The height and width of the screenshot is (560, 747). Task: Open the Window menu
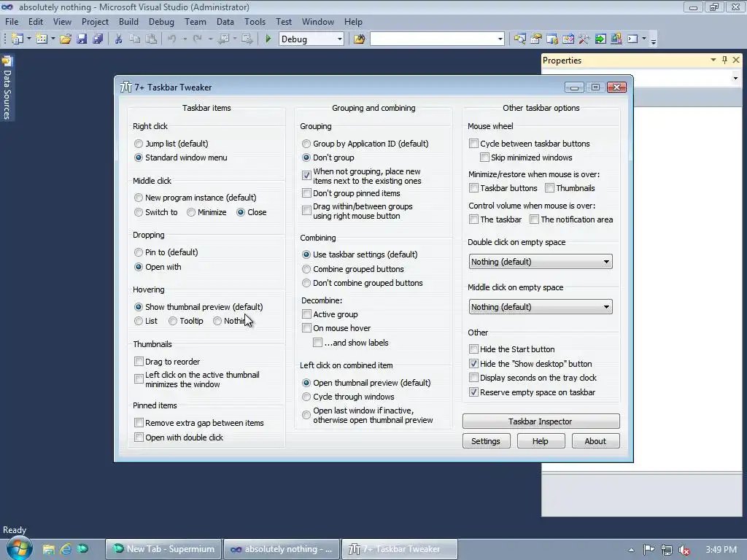[x=318, y=22]
